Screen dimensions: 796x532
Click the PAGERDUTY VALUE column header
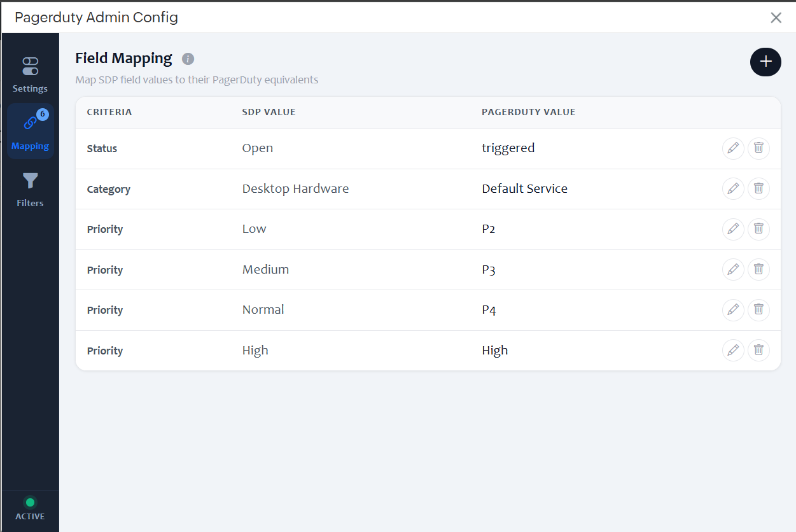click(529, 112)
